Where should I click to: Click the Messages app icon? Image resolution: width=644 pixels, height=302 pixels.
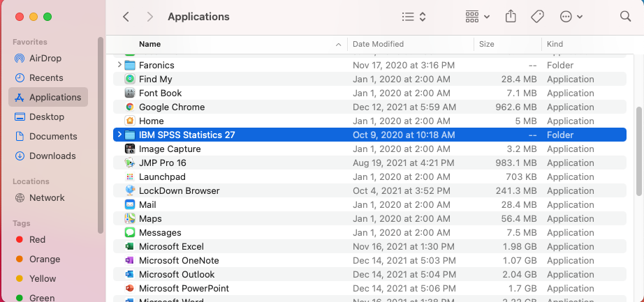(129, 232)
